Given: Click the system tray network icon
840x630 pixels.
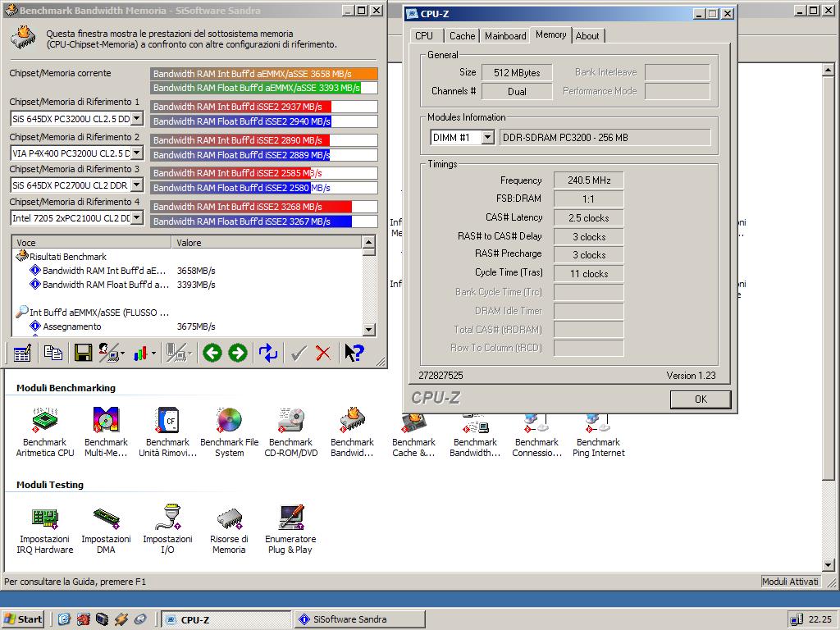Looking at the screenshot, I should (x=796, y=619).
